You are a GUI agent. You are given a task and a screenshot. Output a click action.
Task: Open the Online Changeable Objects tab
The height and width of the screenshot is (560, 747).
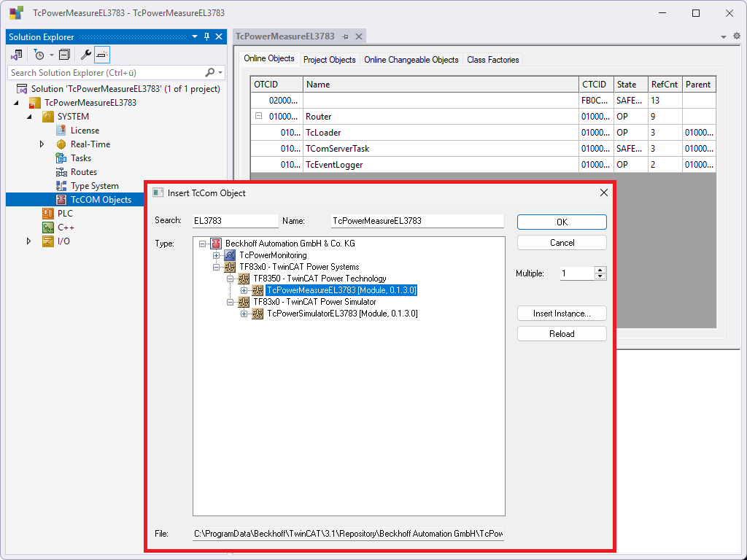click(x=411, y=60)
